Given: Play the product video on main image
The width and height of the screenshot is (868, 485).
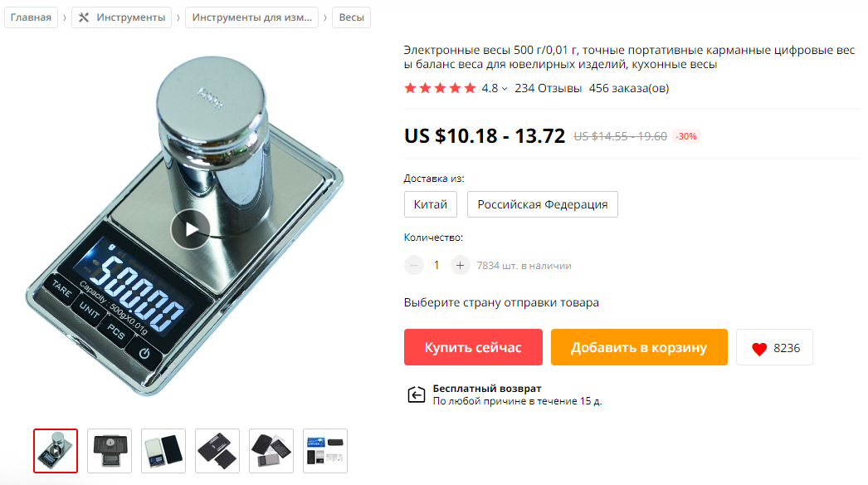Looking at the screenshot, I should (x=190, y=229).
